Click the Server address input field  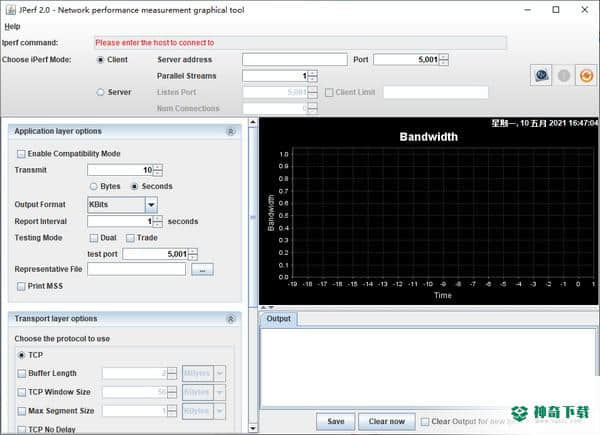[295, 60]
